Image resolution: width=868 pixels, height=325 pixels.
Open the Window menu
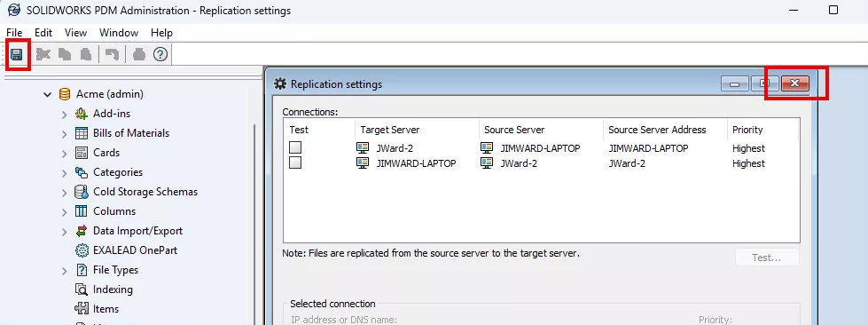pos(119,33)
